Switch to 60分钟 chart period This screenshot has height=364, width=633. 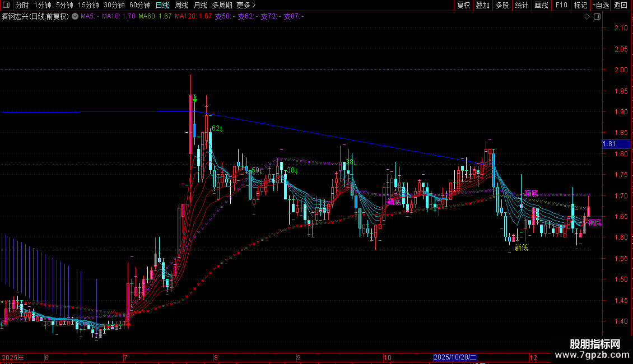coord(140,5)
